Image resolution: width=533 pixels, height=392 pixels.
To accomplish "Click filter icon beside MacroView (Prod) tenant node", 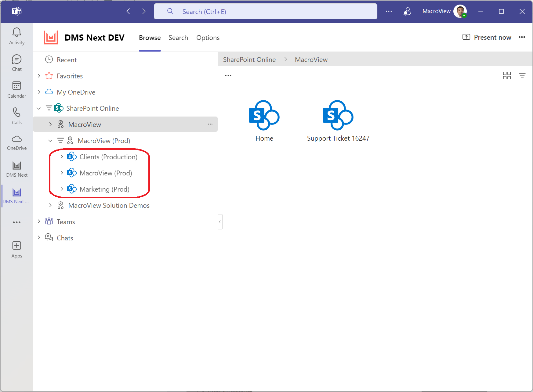I will coord(60,140).
